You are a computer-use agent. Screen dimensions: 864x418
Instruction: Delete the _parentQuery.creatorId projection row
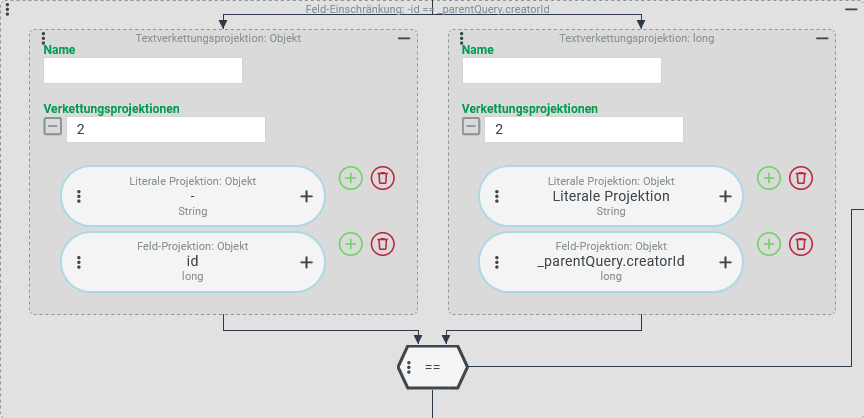coord(800,243)
